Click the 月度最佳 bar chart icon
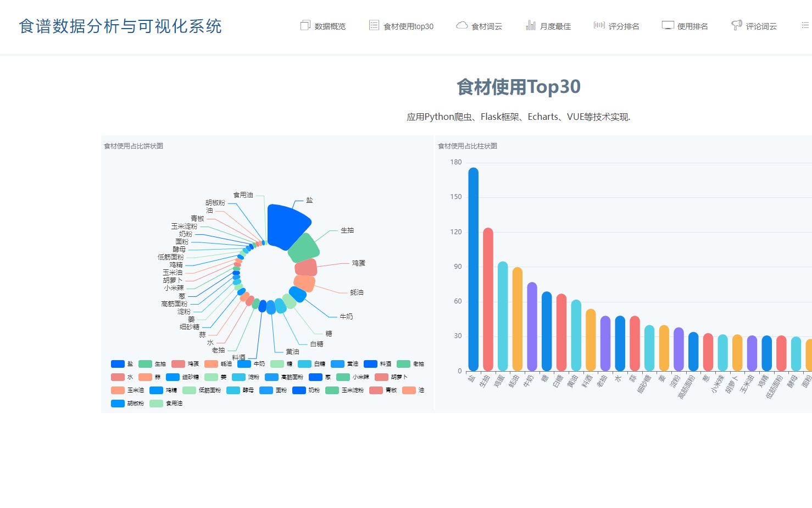 [531, 25]
